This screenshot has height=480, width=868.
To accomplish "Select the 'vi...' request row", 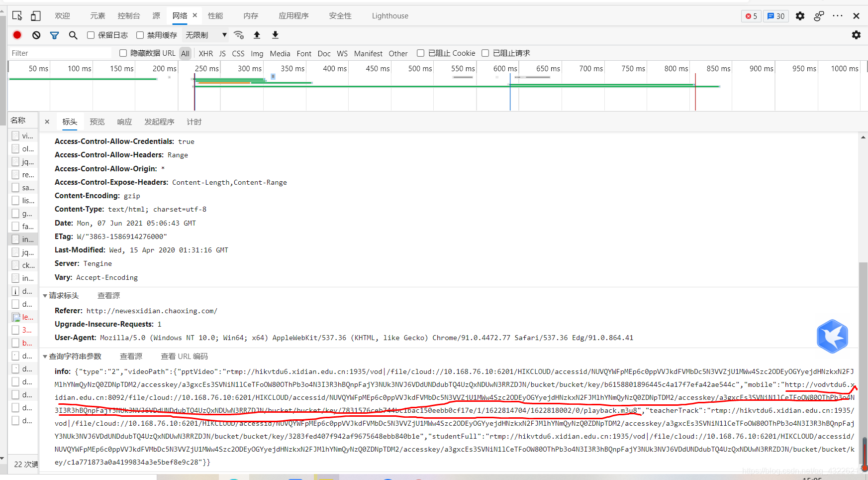I will pos(23,136).
